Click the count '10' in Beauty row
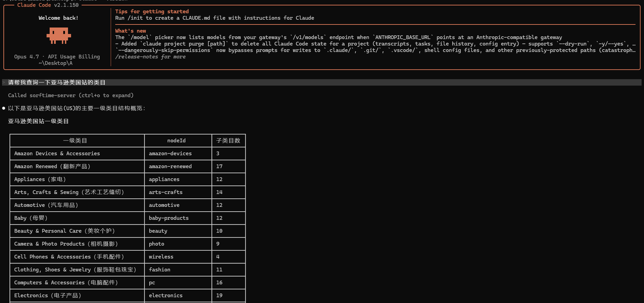 [219, 231]
